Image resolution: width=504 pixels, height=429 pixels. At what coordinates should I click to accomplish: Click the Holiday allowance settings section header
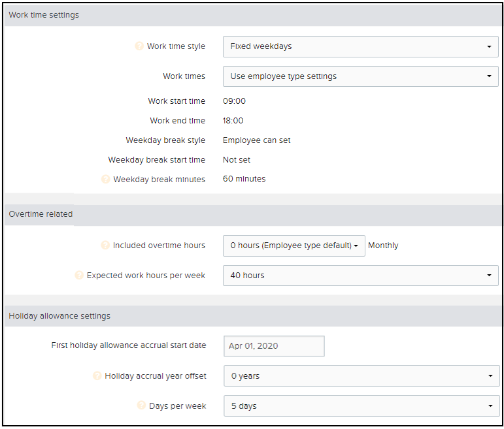click(59, 316)
